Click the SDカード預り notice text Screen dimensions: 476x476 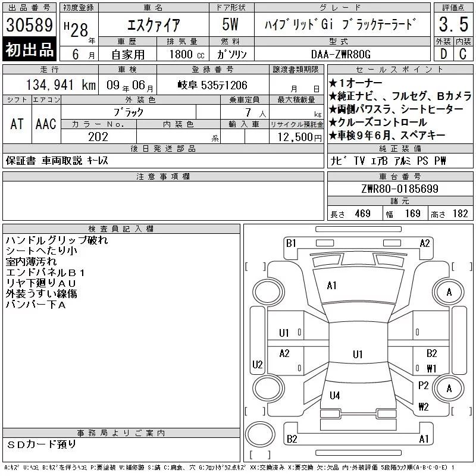tap(42, 444)
